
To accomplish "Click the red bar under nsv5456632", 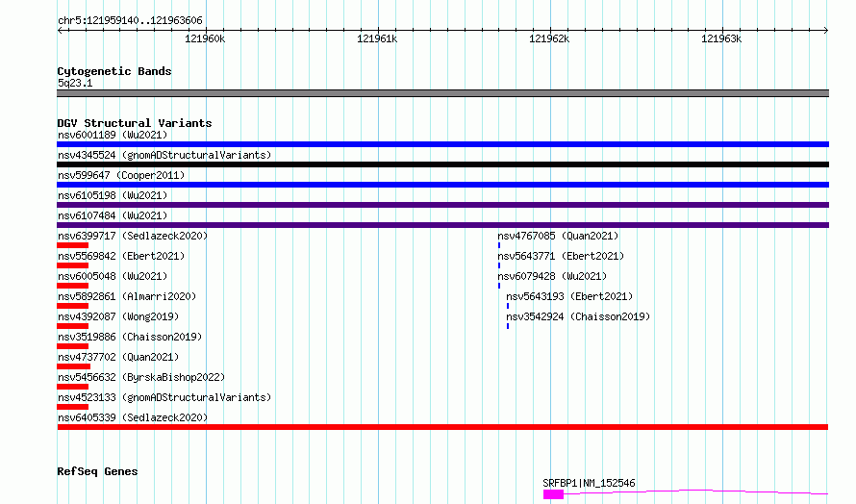I will pos(72,387).
